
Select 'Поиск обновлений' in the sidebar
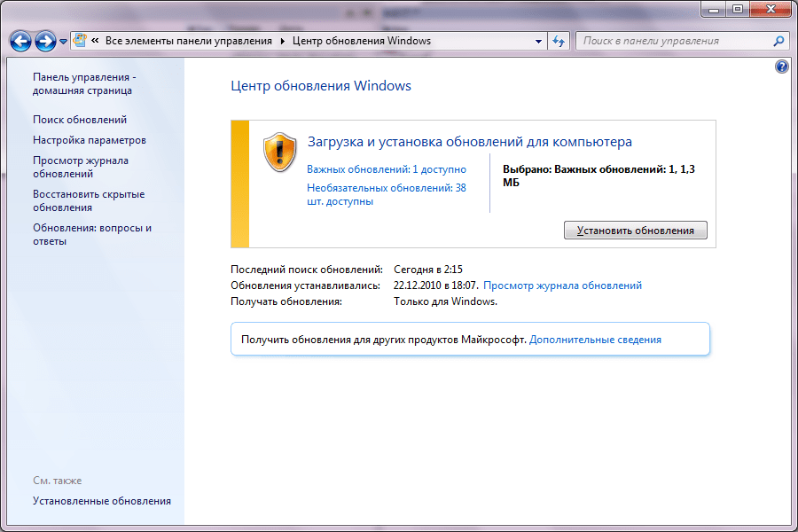(80, 120)
